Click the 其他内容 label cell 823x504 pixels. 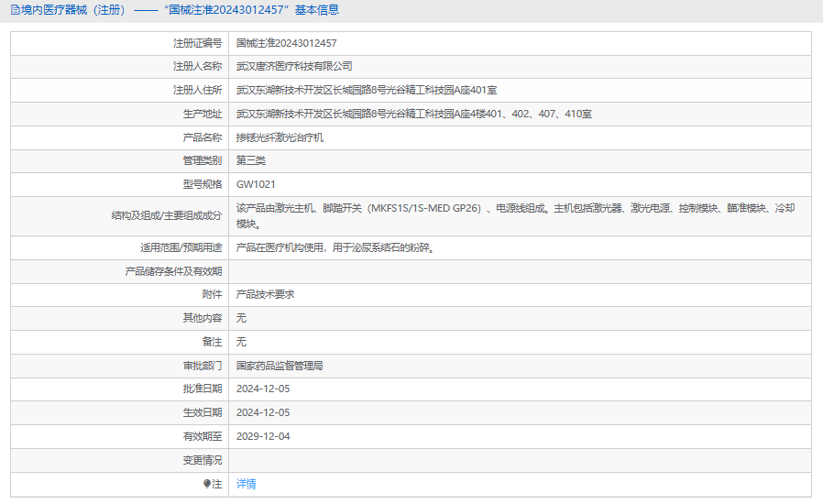tap(120, 318)
